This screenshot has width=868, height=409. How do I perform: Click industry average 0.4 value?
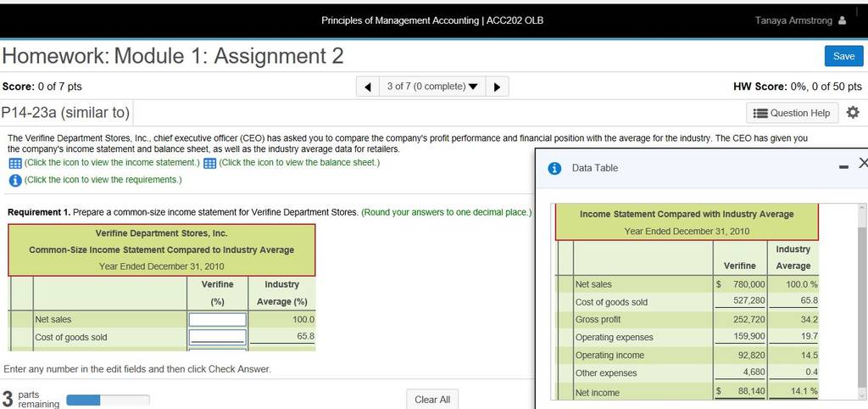coord(812,373)
